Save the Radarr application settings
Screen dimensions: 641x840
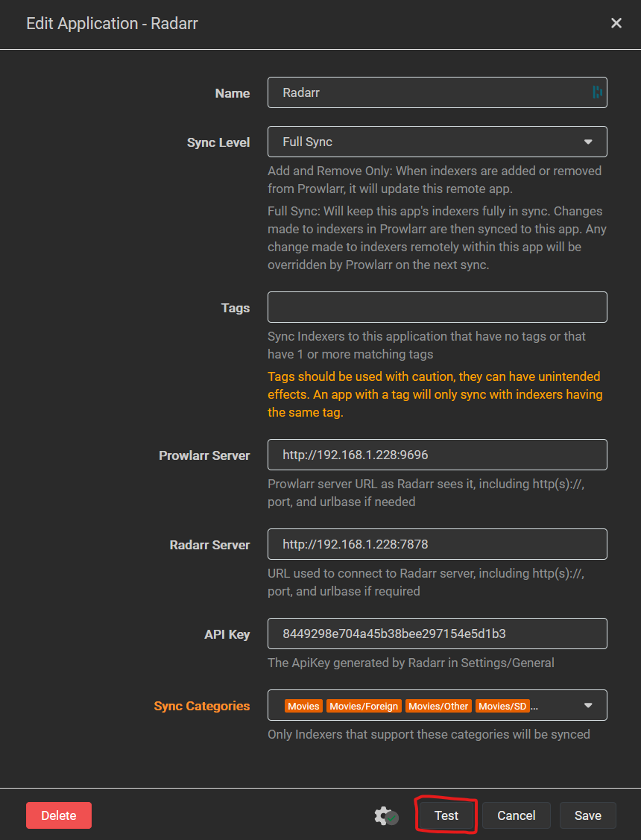point(587,815)
